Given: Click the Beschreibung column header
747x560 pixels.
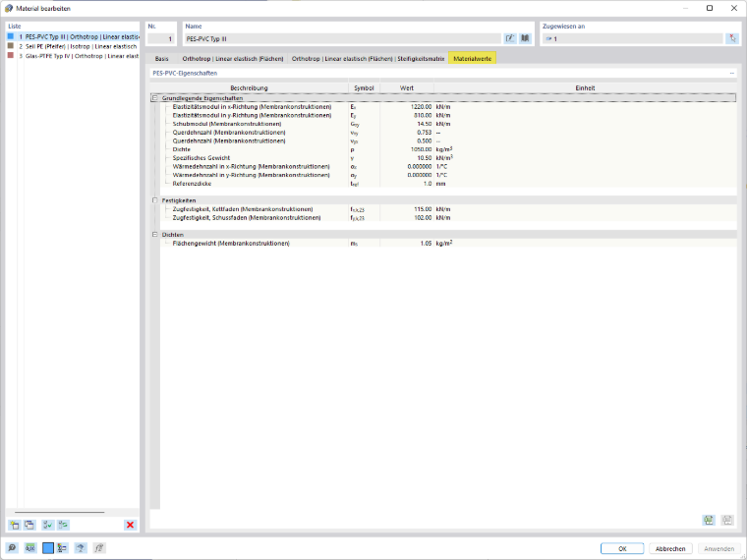Looking at the screenshot, I should click(249, 88).
